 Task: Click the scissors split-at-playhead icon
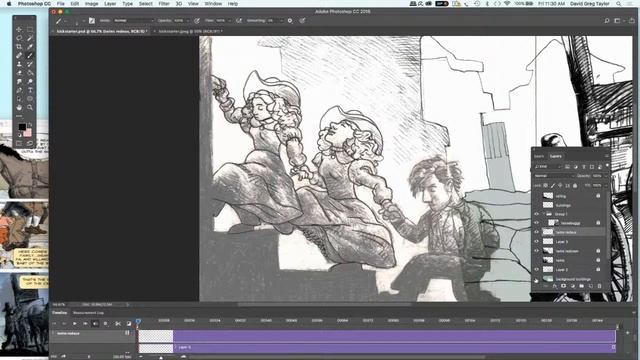click(x=118, y=324)
